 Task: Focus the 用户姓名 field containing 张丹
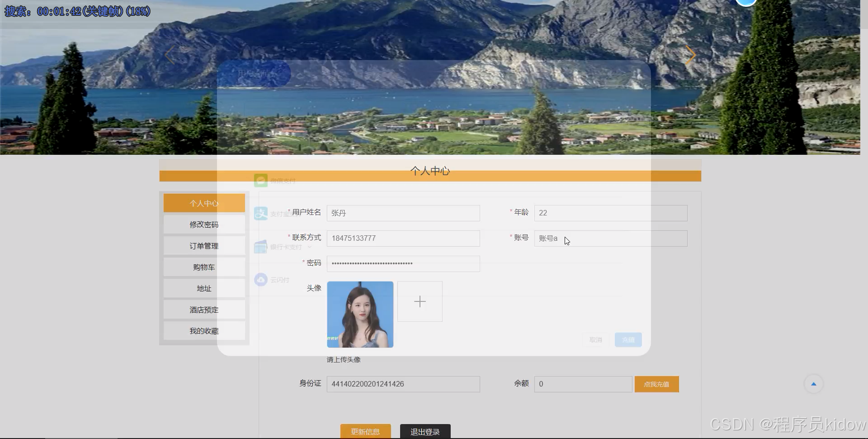click(x=403, y=213)
